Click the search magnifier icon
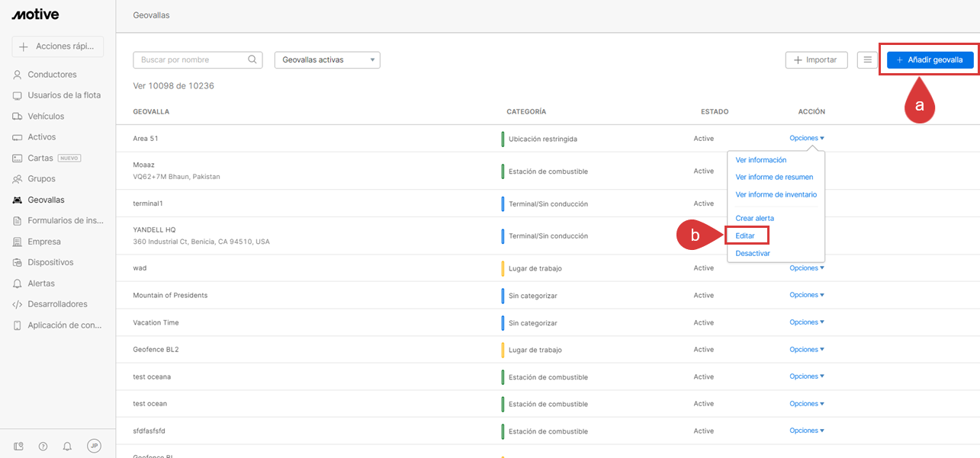The image size is (980, 458). pyautogui.click(x=252, y=59)
